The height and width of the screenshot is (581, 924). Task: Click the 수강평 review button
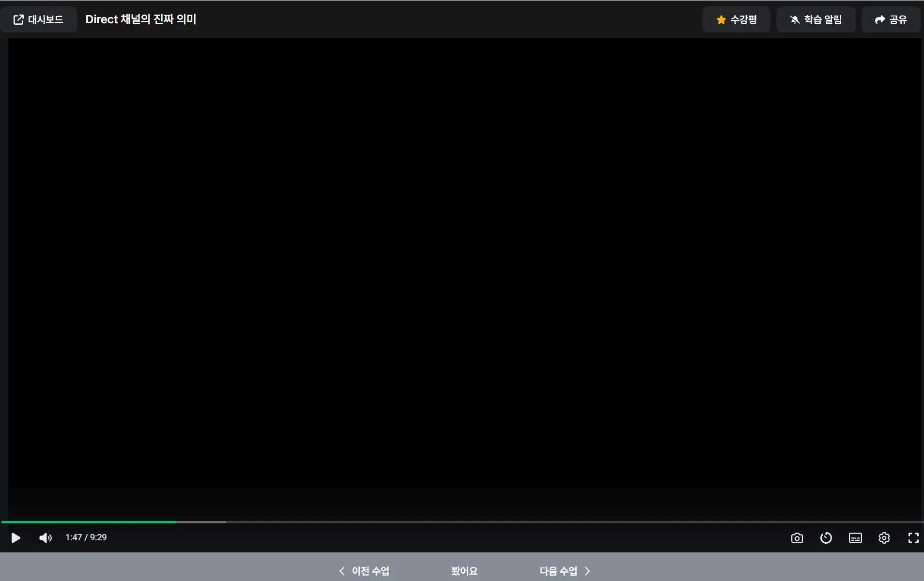[x=736, y=19]
